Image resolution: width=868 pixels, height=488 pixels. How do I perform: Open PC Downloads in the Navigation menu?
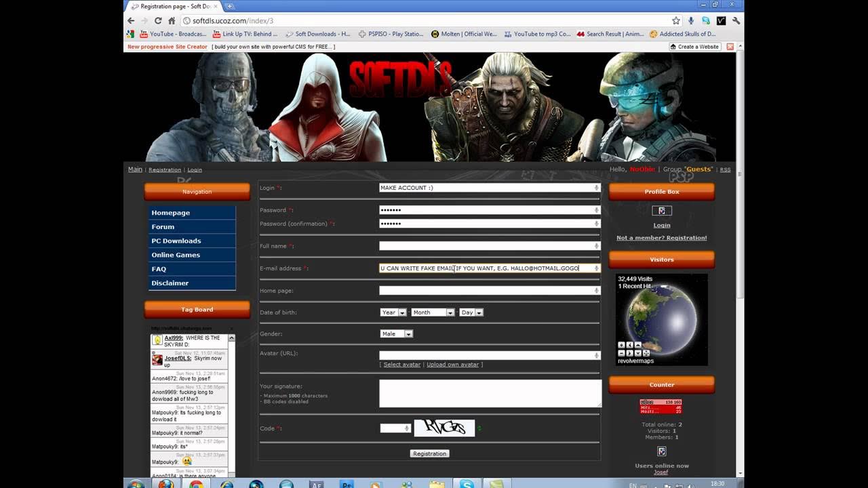192,241
